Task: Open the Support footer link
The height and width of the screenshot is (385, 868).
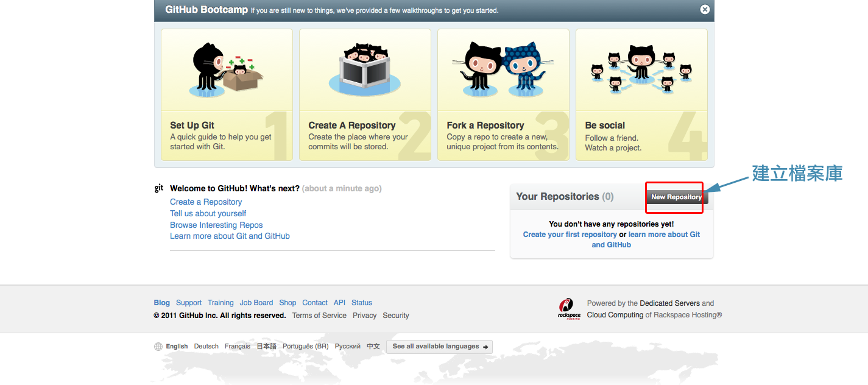Action: pyautogui.click(x=189, y=303)
